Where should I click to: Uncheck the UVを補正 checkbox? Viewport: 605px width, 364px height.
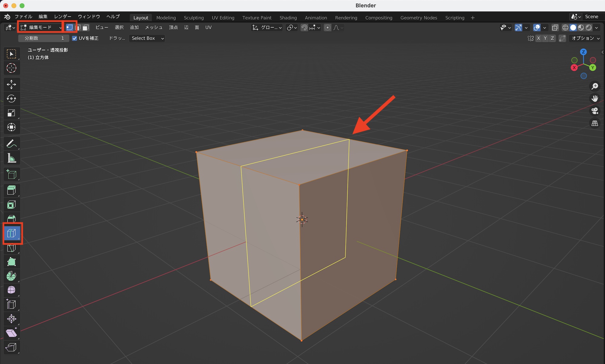(x=74, y=38)
